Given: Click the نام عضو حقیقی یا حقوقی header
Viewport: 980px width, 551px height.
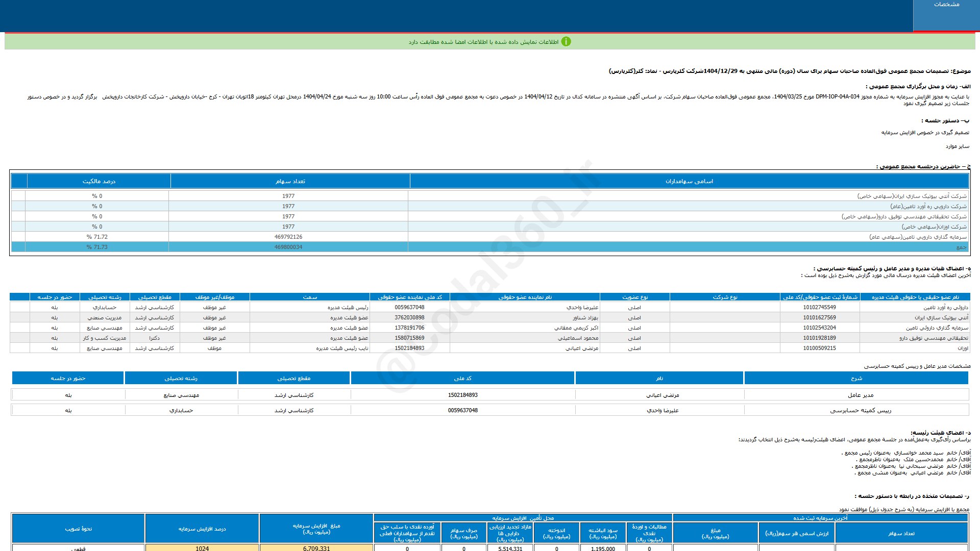Looking at the screenshot, I should [915, 297].
